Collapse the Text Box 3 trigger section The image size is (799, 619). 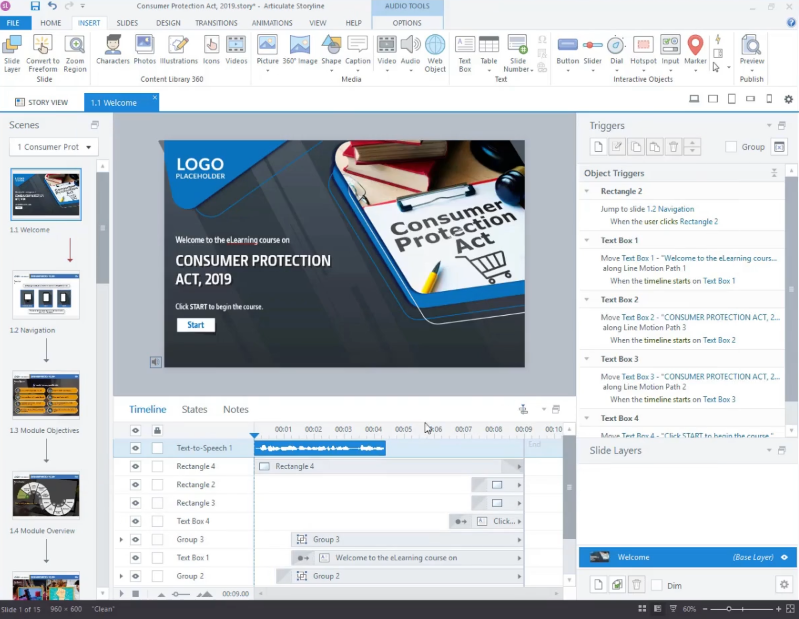click(x=587, y=359)
